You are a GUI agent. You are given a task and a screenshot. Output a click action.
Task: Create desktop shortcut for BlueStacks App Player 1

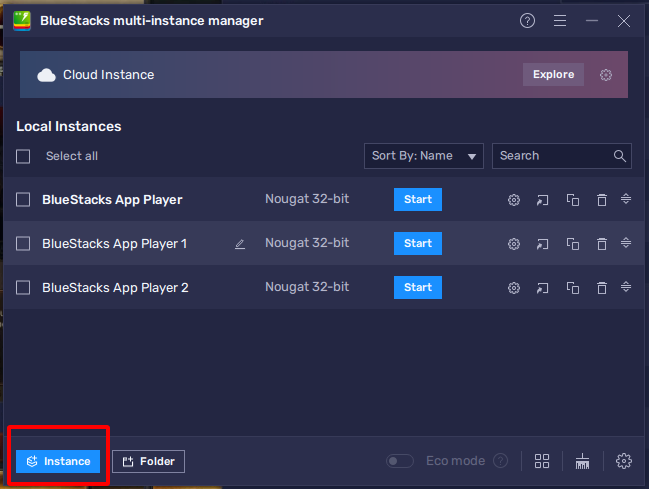pos(543,244)
